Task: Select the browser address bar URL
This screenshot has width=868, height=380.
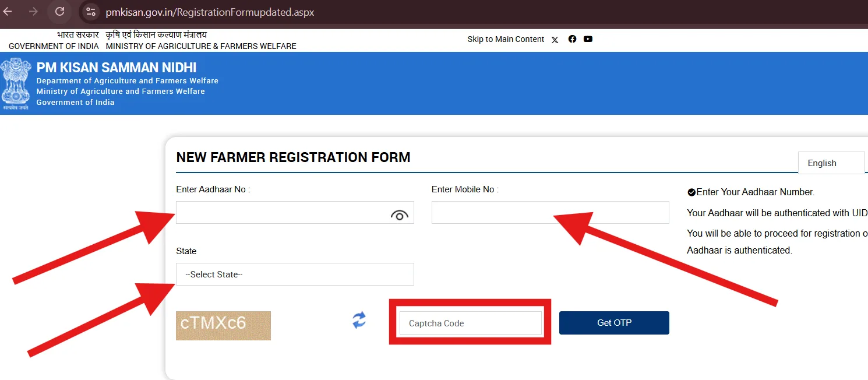Action: click(x=210, y=12)
